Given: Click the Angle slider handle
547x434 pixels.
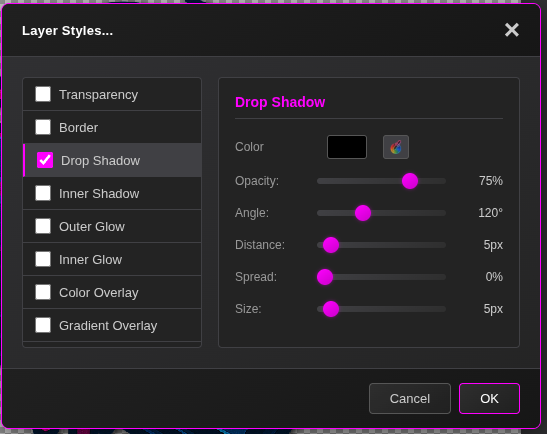Looking at the screenshot, I should [x=363, y=213].
